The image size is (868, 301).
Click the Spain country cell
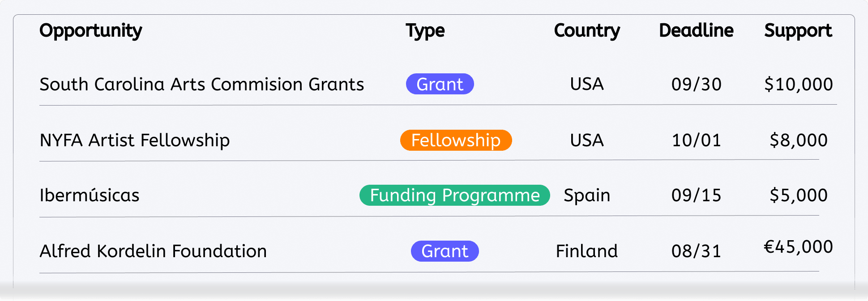586,195
